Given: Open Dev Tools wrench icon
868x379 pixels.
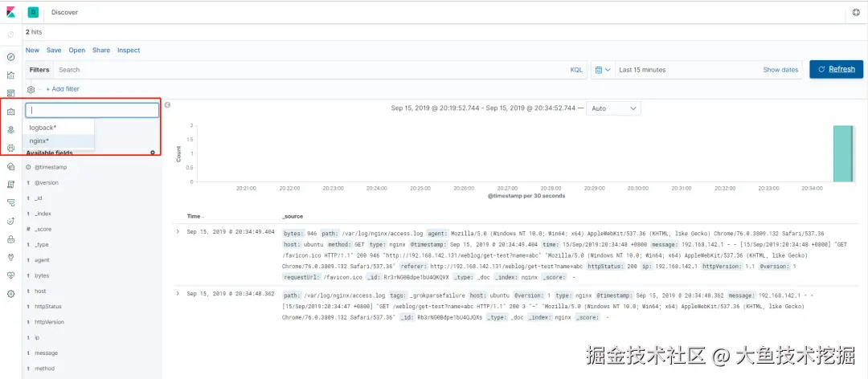Looking at the screenshot, I should point(11,257).
